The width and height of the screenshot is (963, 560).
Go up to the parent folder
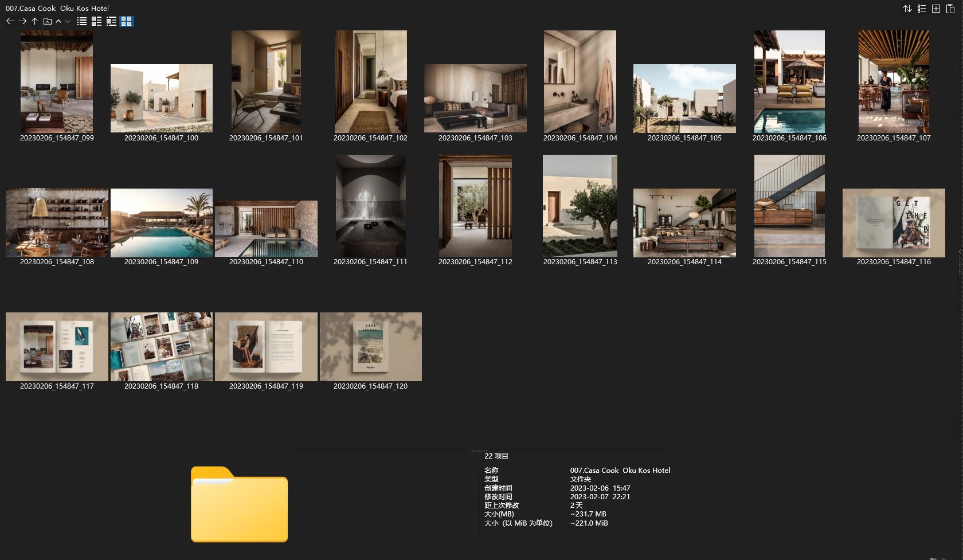34,21
